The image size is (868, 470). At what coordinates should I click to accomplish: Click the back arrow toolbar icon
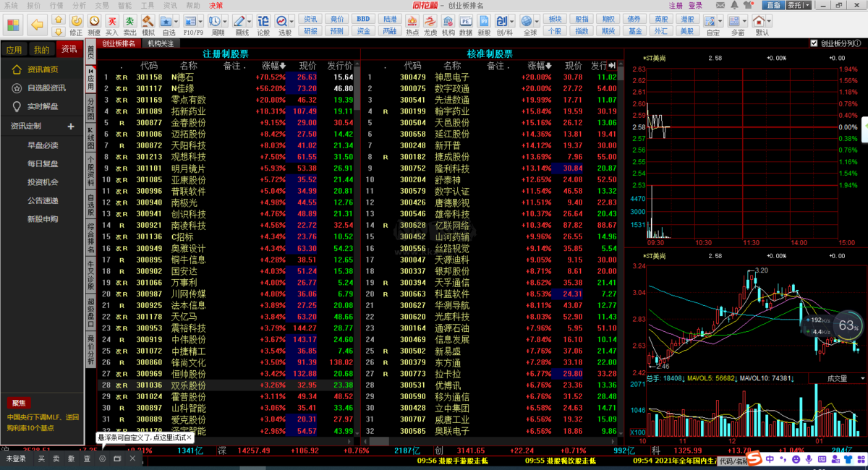[38, 25]
